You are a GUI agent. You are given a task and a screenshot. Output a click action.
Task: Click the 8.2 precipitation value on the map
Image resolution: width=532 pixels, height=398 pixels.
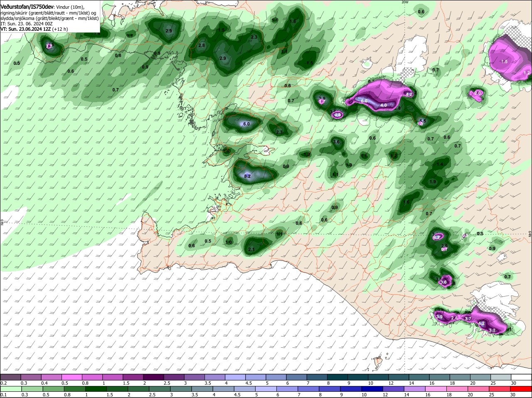pyautogui.click(x=247, y=177)
